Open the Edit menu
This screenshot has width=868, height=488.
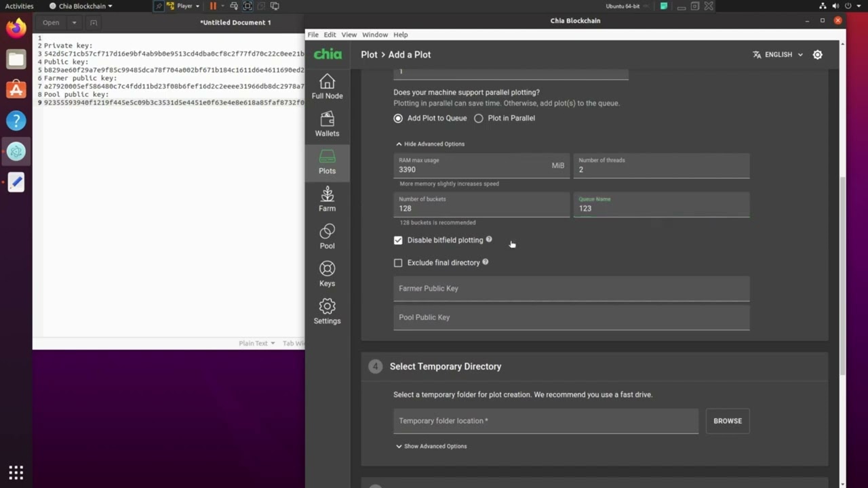330,35
